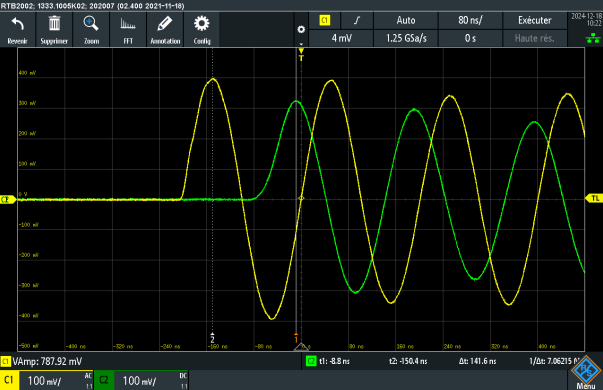Screen dimensions: 603x390
Task: Open the network status icon
Action: tap(593, 38)
